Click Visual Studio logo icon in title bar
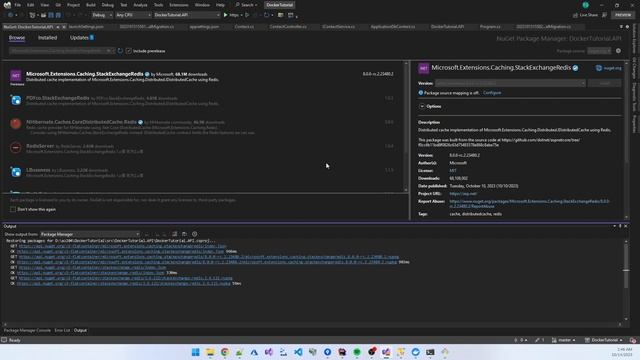This screenshot has height=360, width=640. pyautogui.click(x=7, y=5)
